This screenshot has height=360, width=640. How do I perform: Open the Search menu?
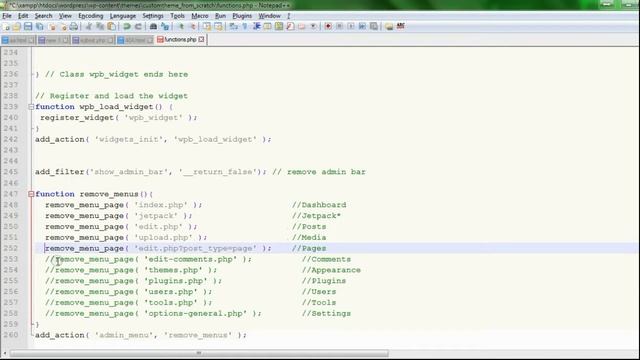[x=43, y=16]
